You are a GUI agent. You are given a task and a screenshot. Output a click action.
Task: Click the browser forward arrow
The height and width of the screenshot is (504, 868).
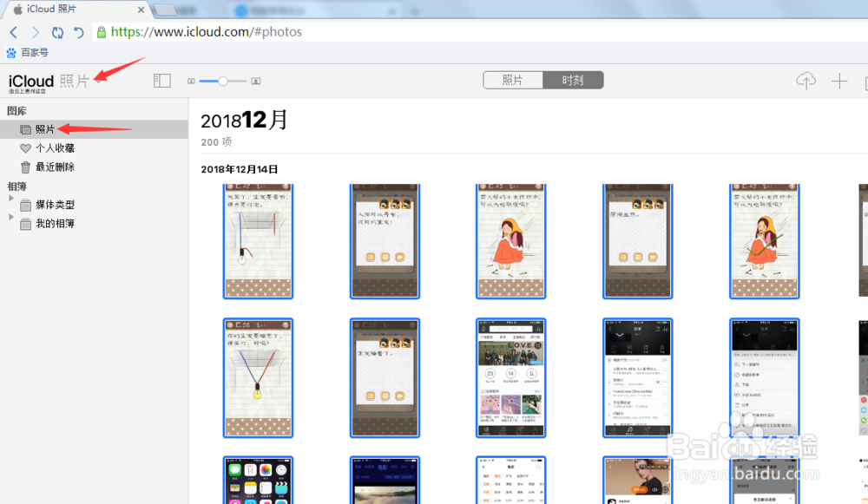[36, 32]
